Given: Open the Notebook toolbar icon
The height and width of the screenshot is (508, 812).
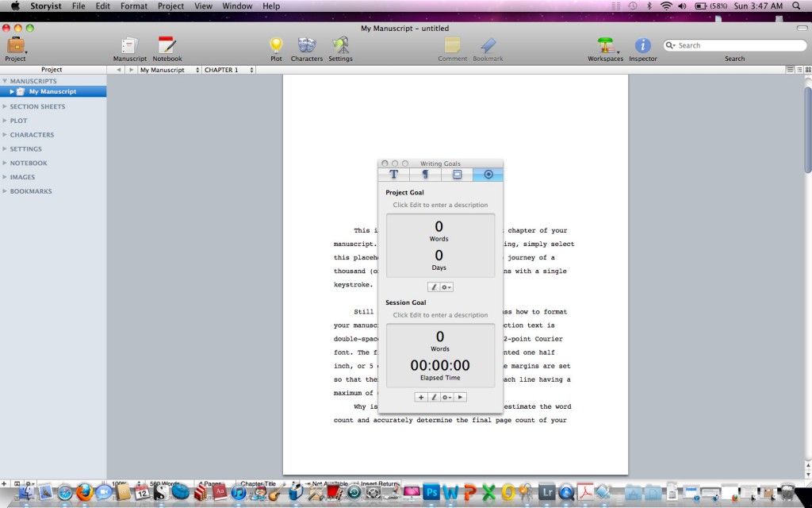Looking at the screenshot, I should 167,45.
